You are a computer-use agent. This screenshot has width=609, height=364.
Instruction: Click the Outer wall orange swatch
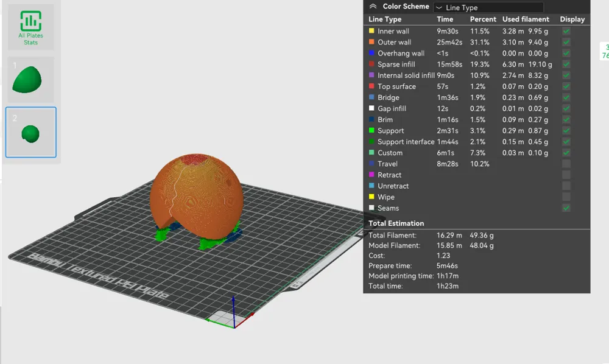point(371,41)
